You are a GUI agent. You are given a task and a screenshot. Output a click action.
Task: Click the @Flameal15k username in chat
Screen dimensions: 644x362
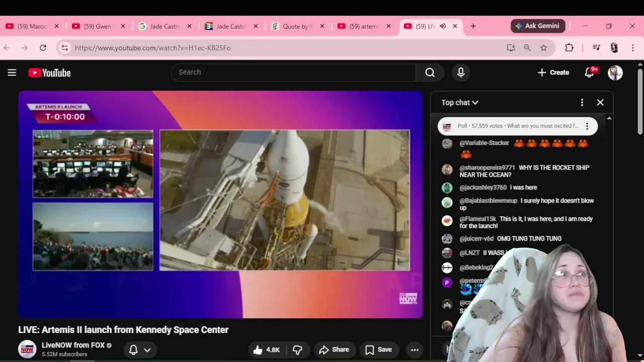pyautogui.click(x=478, y=219)
